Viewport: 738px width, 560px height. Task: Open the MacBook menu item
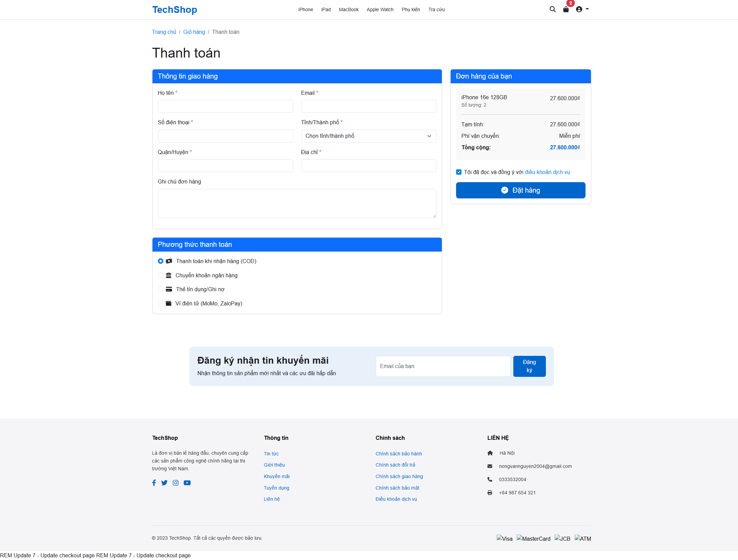[348, 9]
